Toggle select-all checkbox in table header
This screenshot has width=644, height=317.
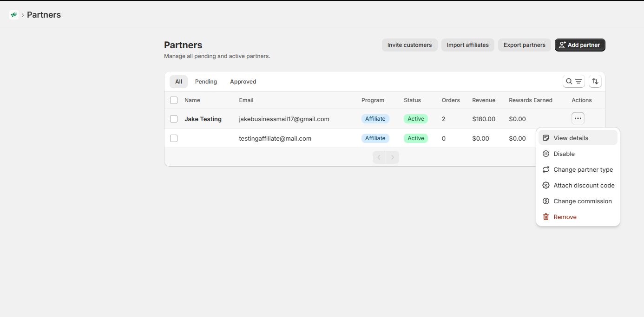(174, 100)
